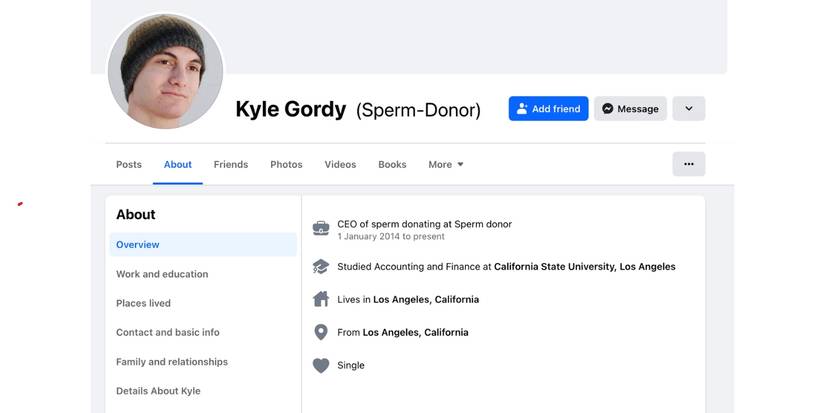Select Places lived in About sidebar
Screen dimensions: 825x413
(143, 303)
